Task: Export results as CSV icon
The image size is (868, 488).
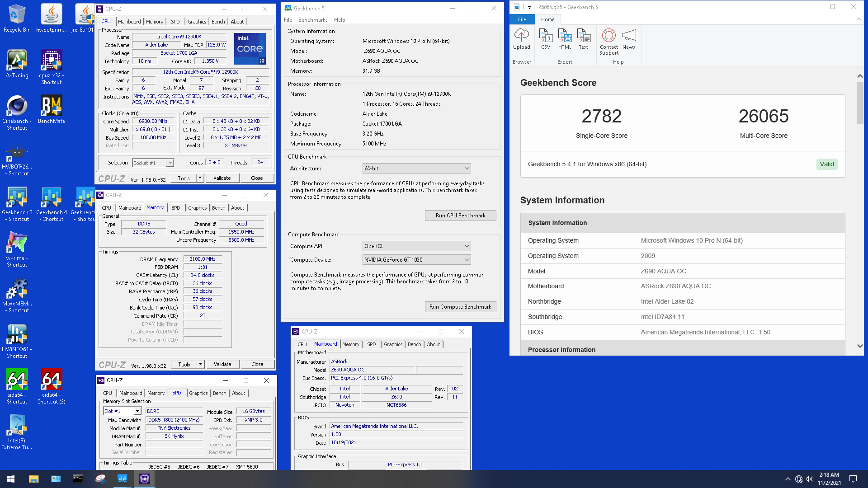Action: click(546, 39)
